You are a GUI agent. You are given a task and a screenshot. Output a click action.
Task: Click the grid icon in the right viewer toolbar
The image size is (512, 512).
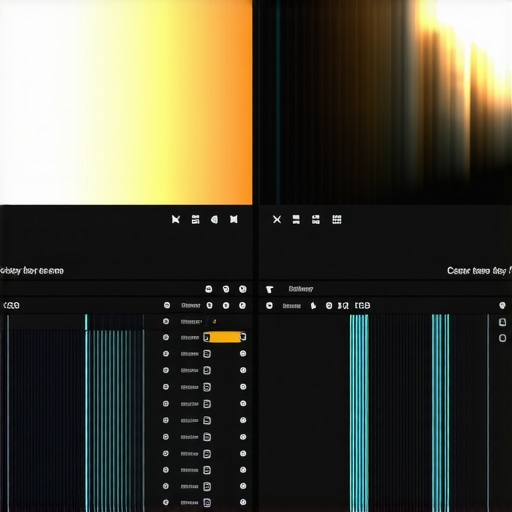click(x=337, y=219)
